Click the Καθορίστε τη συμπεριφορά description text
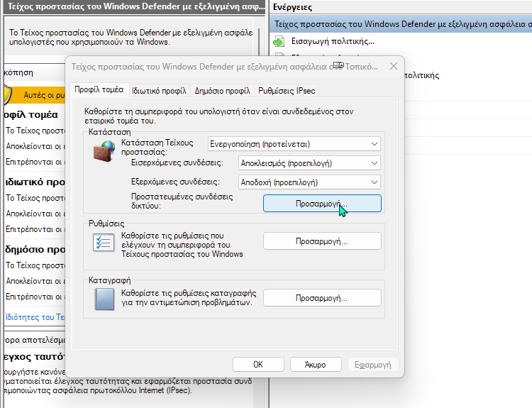 (x=219, y=116)
